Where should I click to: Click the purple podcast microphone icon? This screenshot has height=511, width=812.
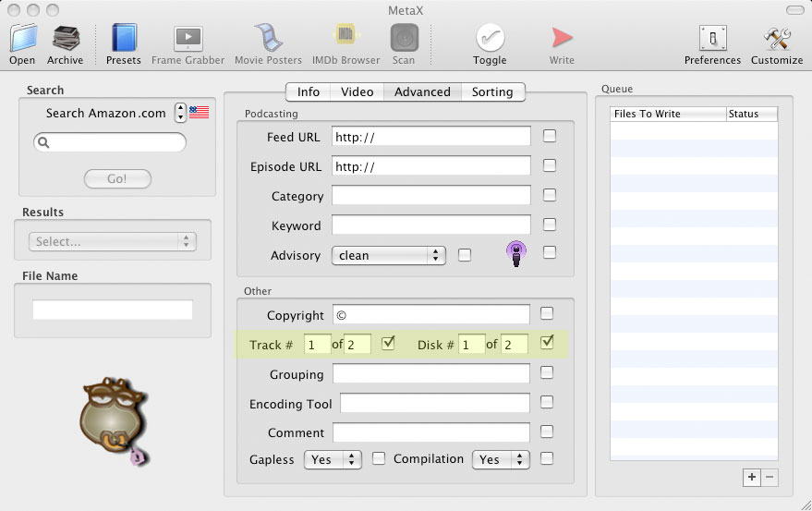pyautogui.click(x=515, y=253)
